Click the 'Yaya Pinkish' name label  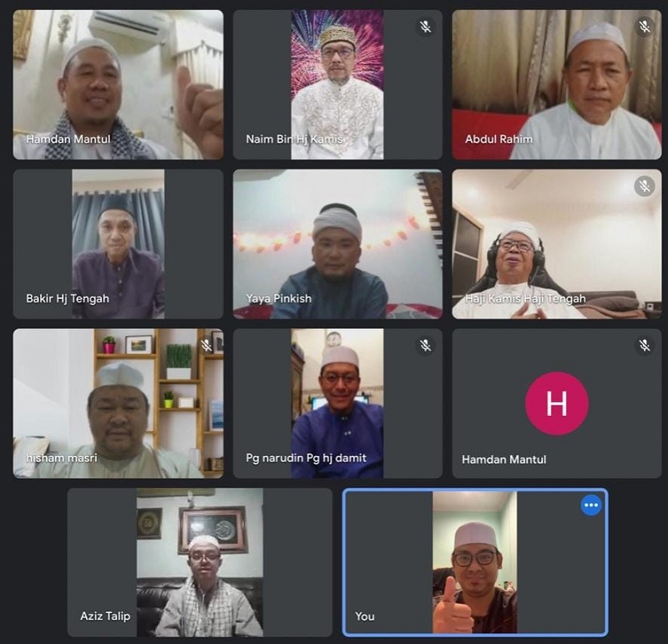(279, 298)
